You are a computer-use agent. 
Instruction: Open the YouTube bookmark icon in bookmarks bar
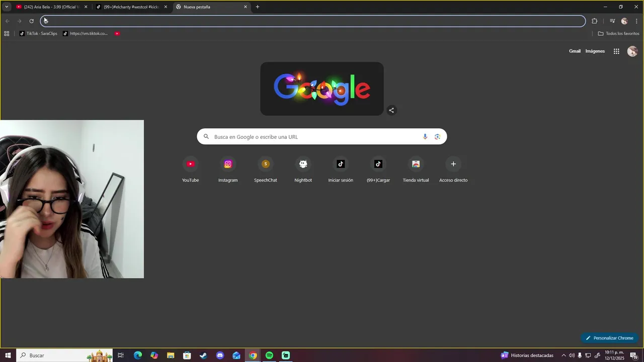(x=117, y=34)
